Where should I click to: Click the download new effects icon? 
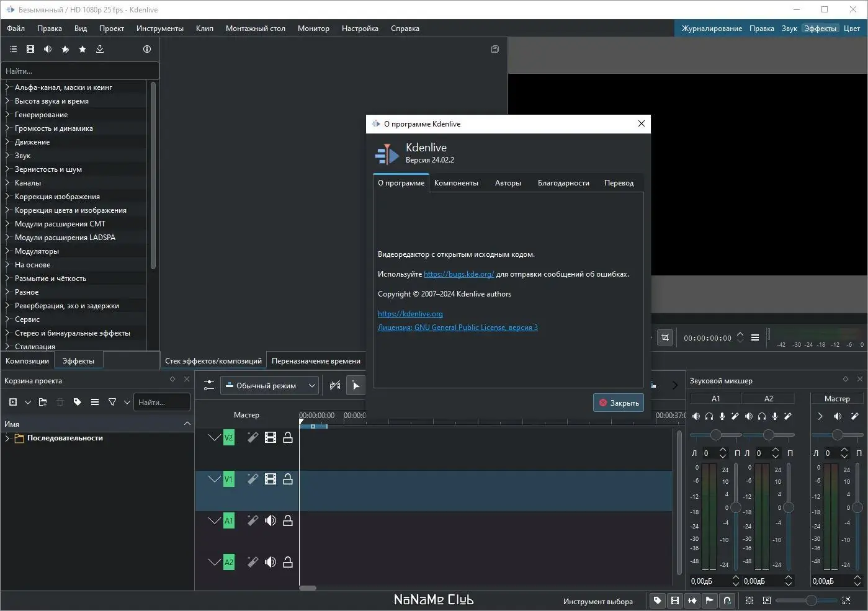pos(100,49)
